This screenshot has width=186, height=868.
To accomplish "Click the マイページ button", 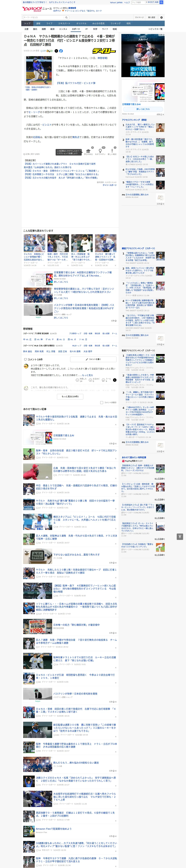I will coord(139,18).
